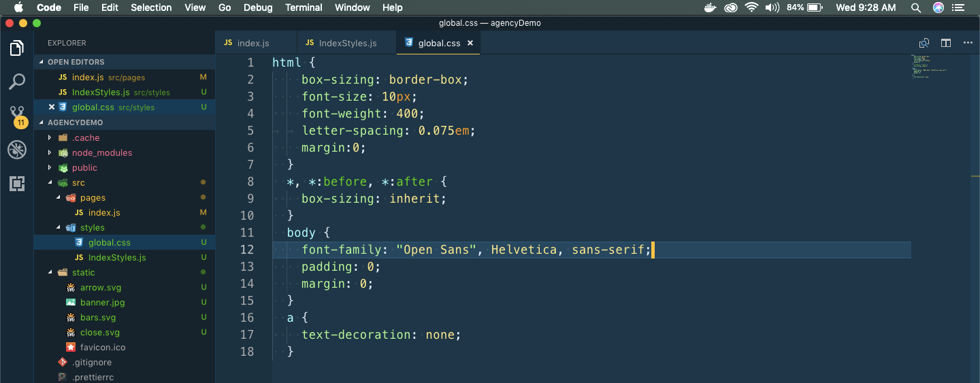Viewport: 980px width, 383px height.
Task: Open bars.svg in static folder
Action: click(x=125, y=317)
